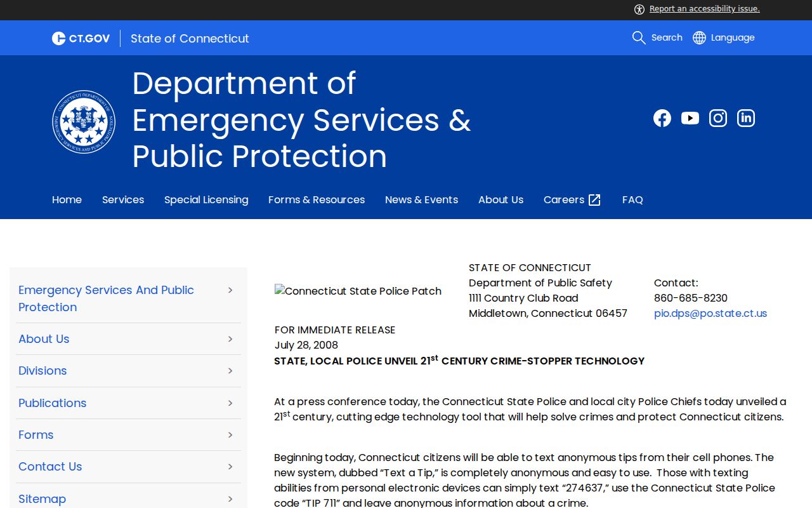
Task: Open the Instagram profile icon
Action: (718, 118)
